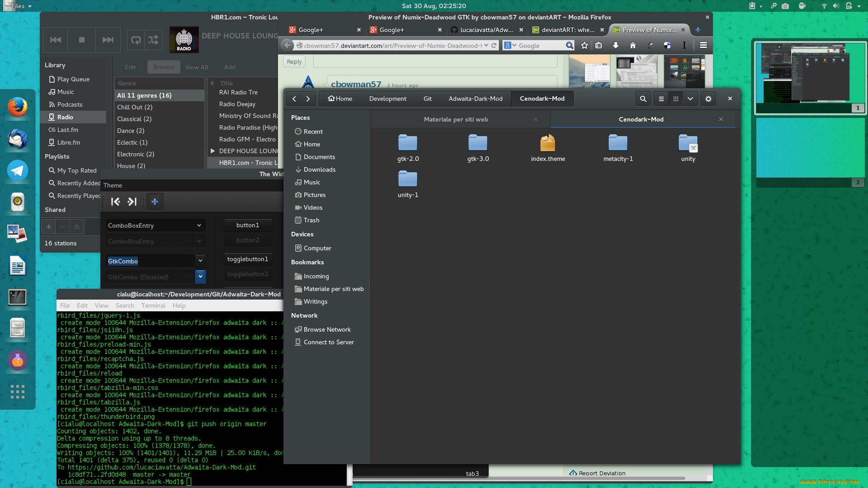Click the Browse tab in Rhythmbox library
Screen dimensions: 868x488
pyautogui.click(x=163, y=66)
